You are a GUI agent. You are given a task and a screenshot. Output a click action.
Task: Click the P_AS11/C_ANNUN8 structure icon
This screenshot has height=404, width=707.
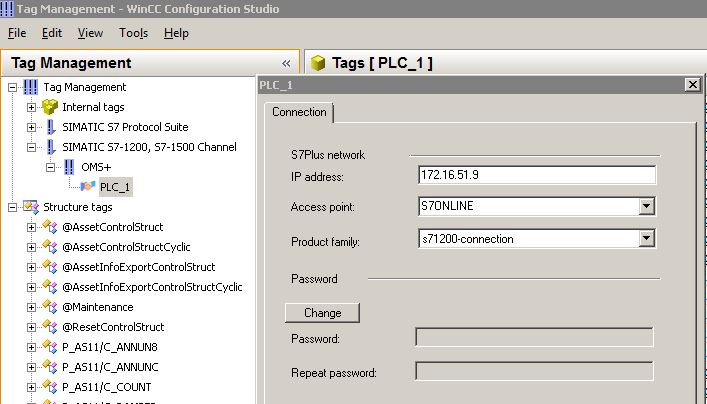50,347
